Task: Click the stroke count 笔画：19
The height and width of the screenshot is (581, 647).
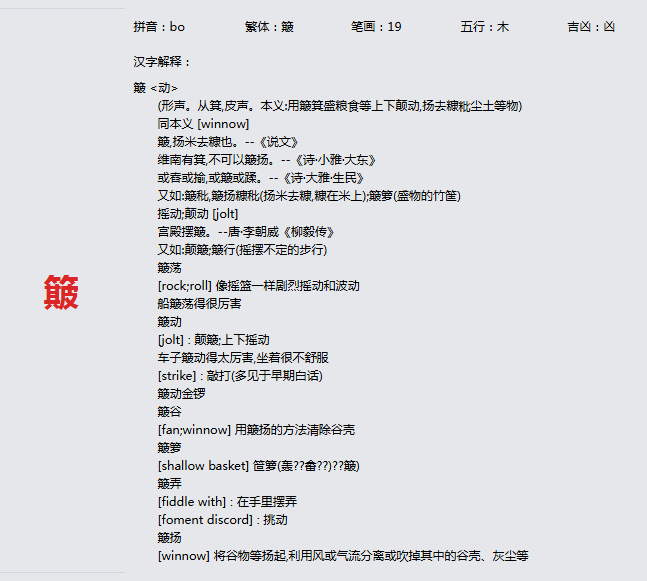Action: click(376, 27)
